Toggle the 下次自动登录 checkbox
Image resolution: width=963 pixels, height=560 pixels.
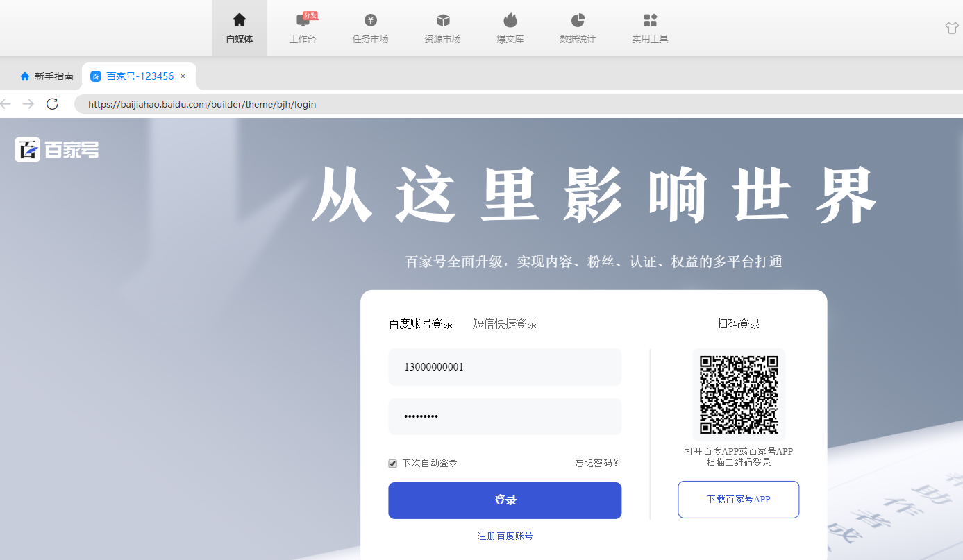pos(392,464)
